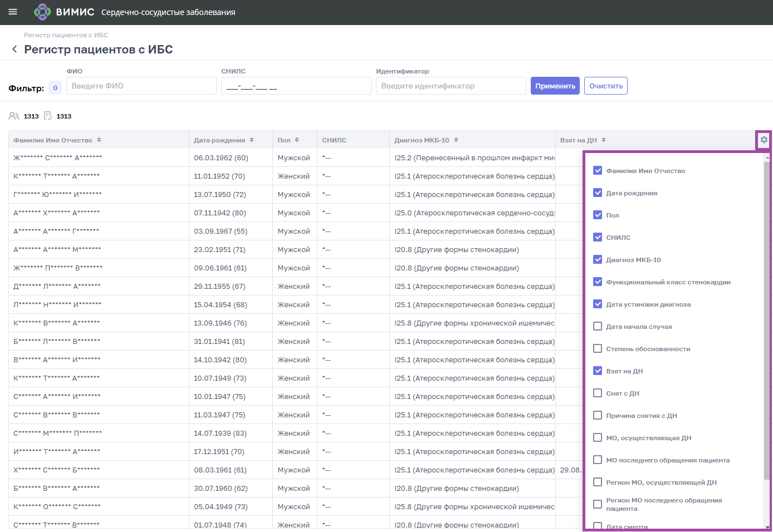Click the ФИО input field
This screenshot has width=773, height=532.
141,86
